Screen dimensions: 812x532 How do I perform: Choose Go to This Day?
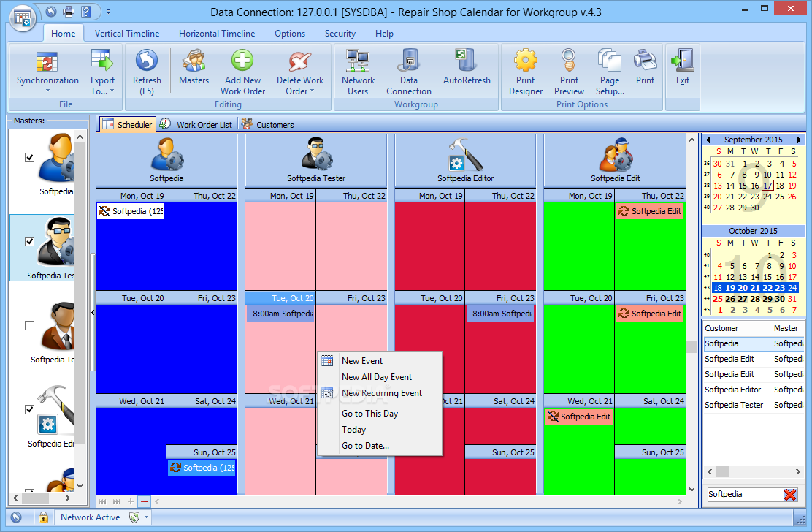pos(380,414)
